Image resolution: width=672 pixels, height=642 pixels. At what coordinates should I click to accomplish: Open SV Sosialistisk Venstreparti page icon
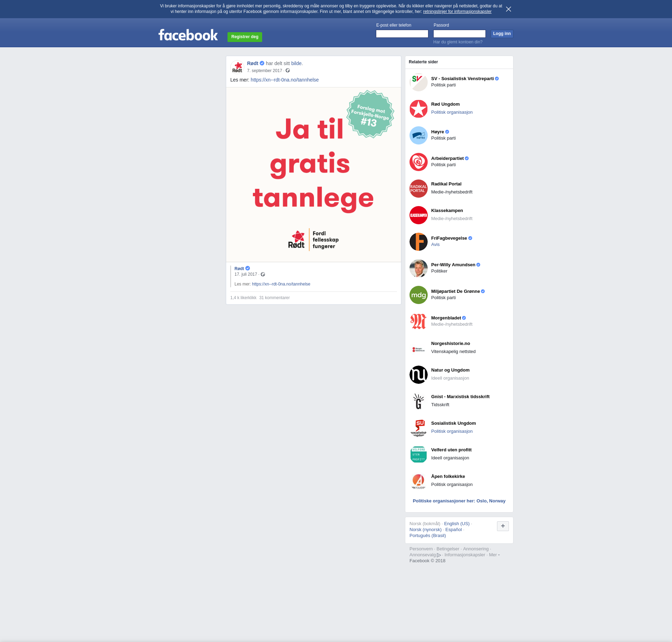click(419, 82)
